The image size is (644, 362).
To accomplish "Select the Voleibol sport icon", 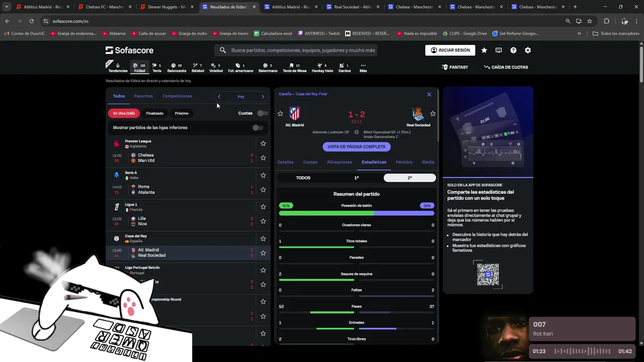I will coord(216,67).
